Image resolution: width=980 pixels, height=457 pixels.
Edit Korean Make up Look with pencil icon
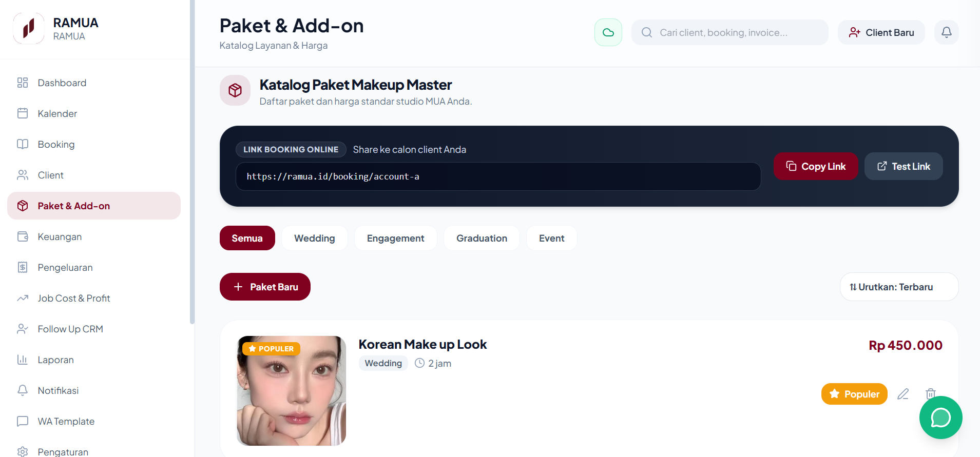(903, 394)
